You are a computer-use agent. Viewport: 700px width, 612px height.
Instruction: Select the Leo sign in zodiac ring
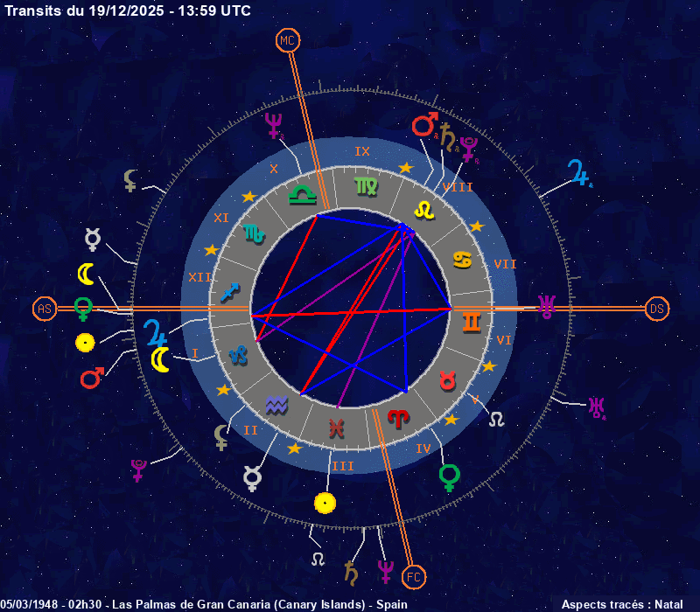(423, 210)
